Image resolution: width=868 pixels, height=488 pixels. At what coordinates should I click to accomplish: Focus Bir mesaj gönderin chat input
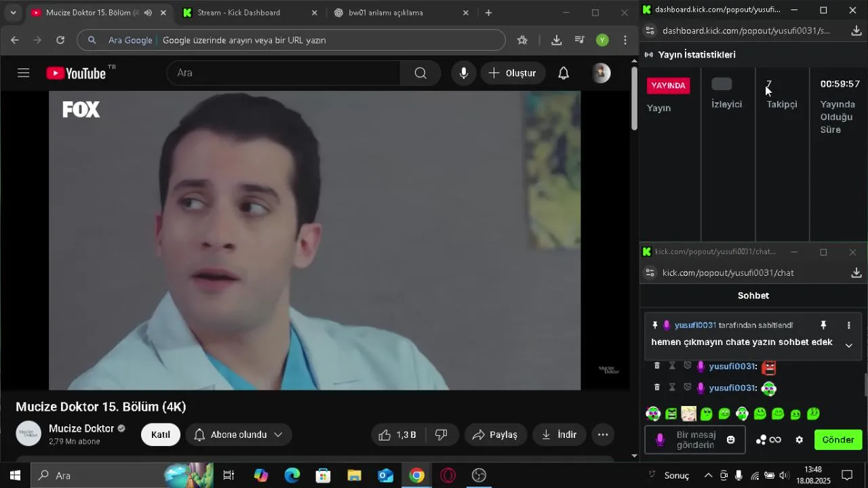(x=695, y=440)
